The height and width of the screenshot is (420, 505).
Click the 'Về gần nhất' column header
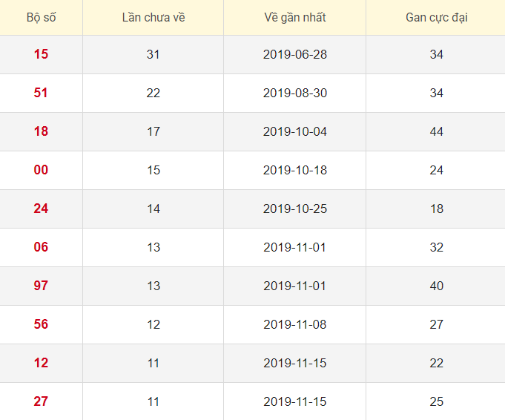pos(294,17)
